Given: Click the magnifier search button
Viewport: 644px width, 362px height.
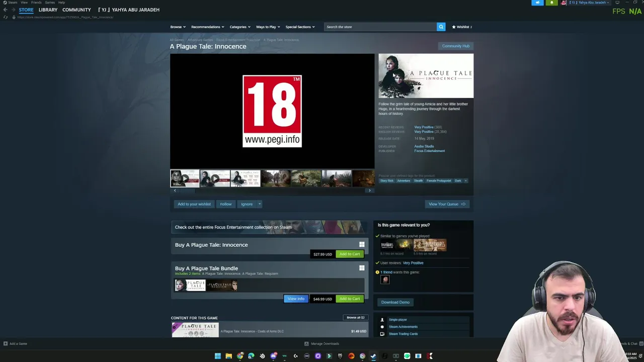Looking at the screenshot, I should pos(441,27).
